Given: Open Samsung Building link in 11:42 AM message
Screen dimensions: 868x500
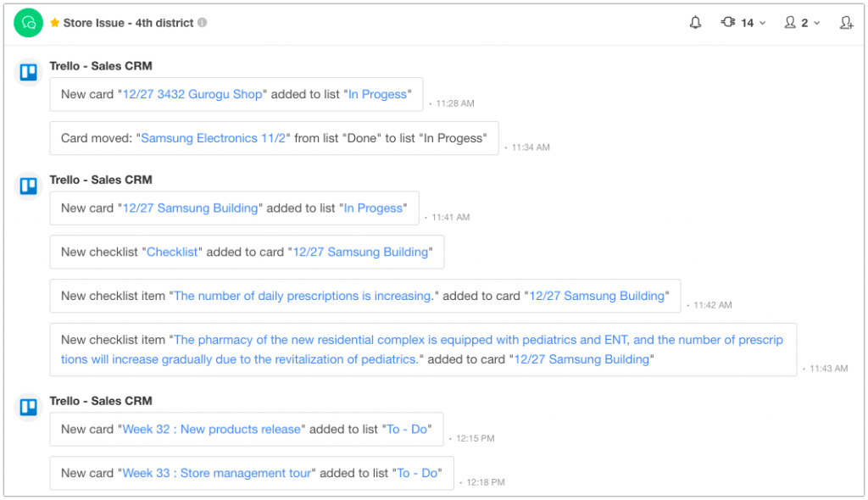Looking at the screenshot, I should pyautogui.click(x=597, y=296).
